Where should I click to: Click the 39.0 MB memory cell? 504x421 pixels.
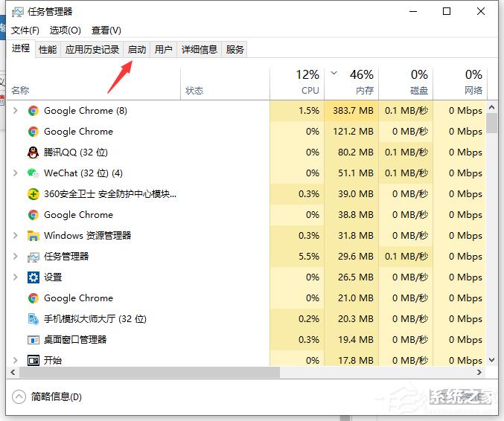click(x=351, y=194)
